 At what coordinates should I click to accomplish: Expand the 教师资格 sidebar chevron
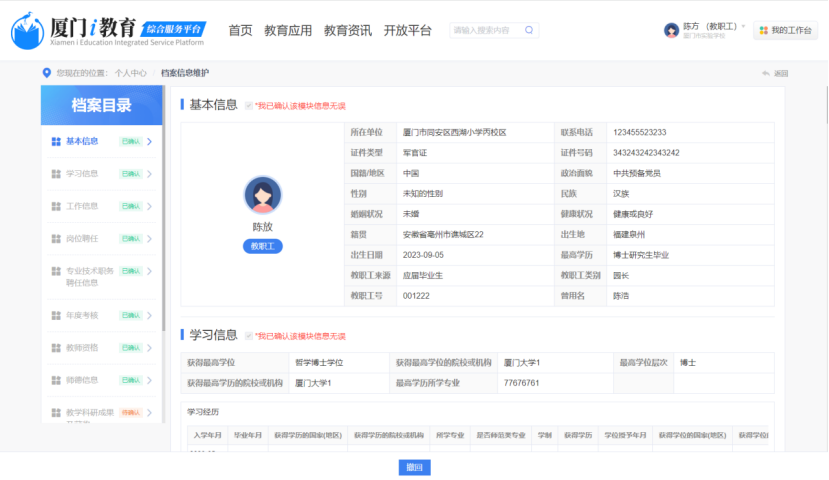tap(149, 347)
